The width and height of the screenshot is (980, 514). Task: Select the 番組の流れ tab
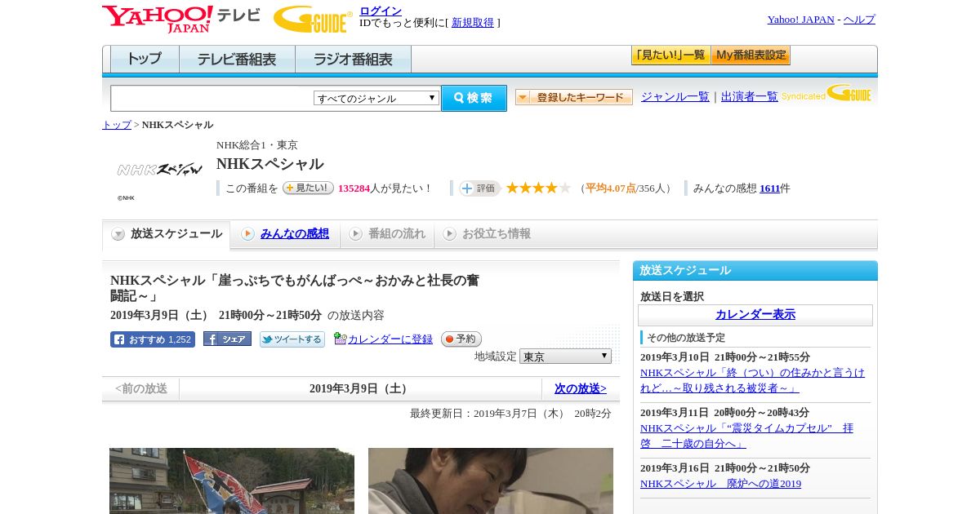(x=387, y=234)
